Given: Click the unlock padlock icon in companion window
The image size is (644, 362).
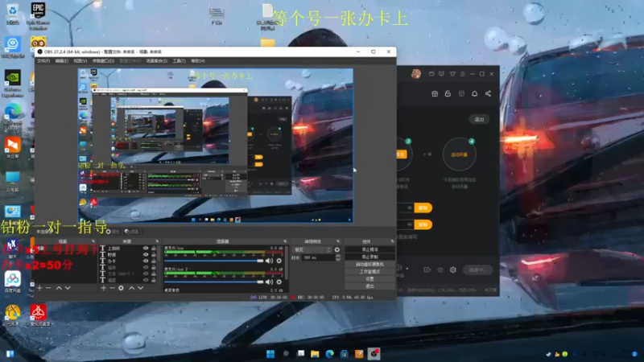Looking at the screenshot, I should 448,93.
